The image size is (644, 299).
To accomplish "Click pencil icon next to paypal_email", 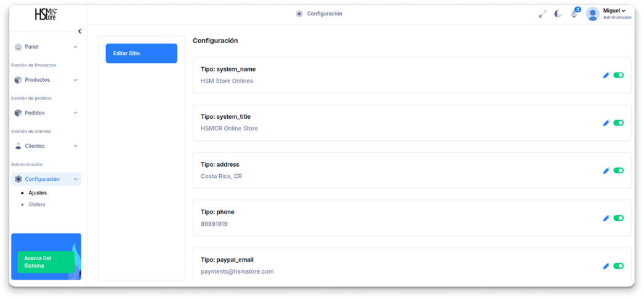I will 606,266.
